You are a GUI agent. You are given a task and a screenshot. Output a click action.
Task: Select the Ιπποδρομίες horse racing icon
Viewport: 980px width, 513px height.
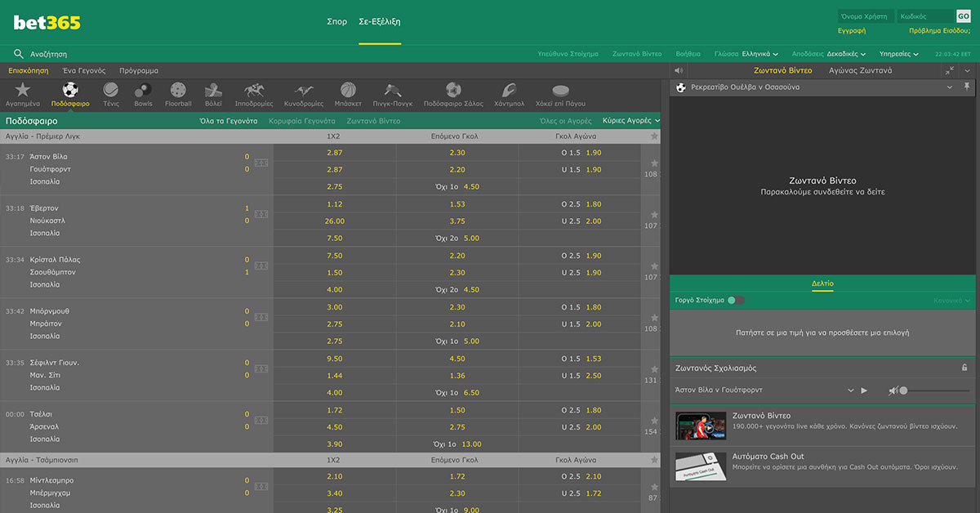click(x=254, y=90)
